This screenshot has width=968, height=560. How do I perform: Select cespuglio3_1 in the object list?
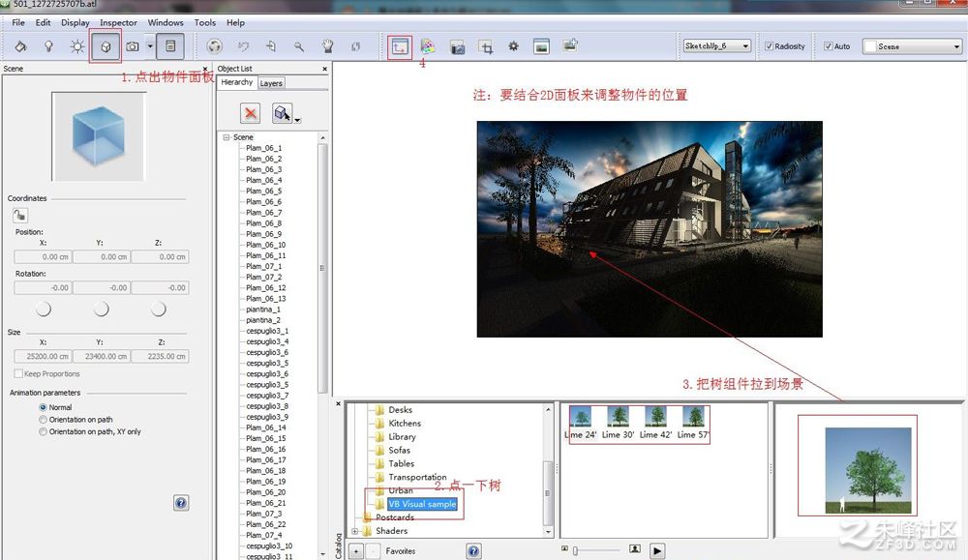coord(267,331)
